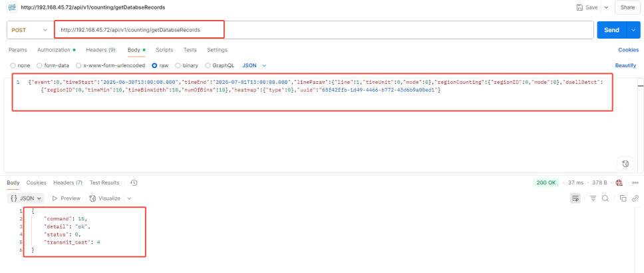644x273 pixels.
Task: Select the GraphQL body type
Action: (x=220, y=65)
